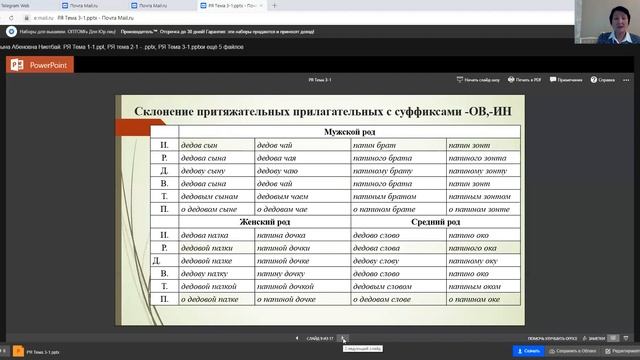The height and width of the screenshot is (360, 640).
Task: Print the presentation to PDF
Action: [x=524, y=80]
